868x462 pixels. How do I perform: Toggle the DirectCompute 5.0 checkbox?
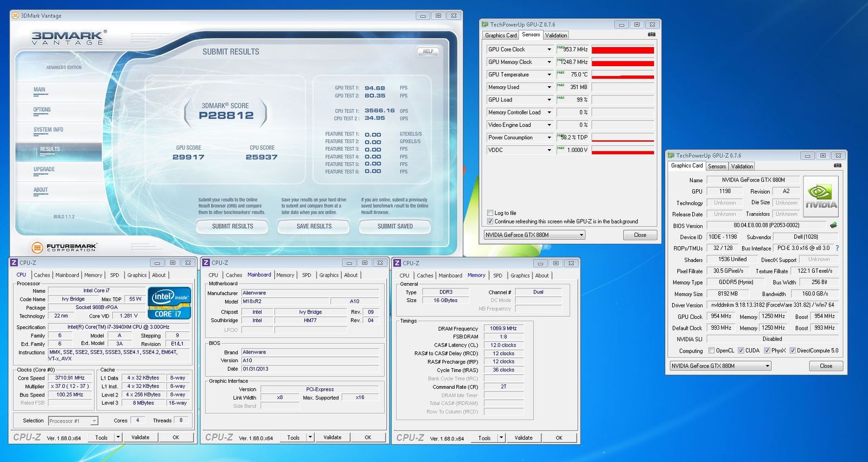tap(793, 350)
